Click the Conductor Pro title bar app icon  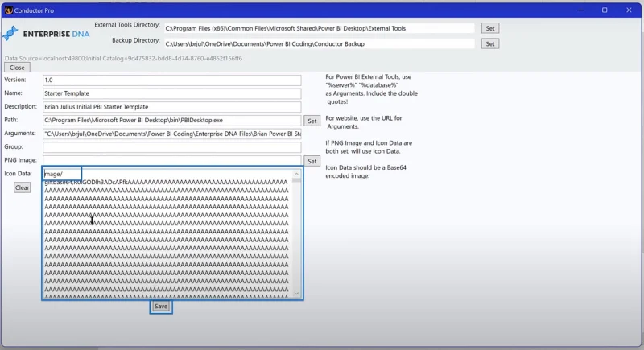click(x=9, y=10)
